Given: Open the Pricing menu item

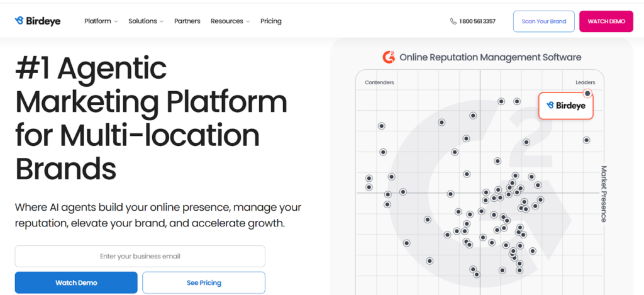Looking at the screenshot, I should coord(271,21).
